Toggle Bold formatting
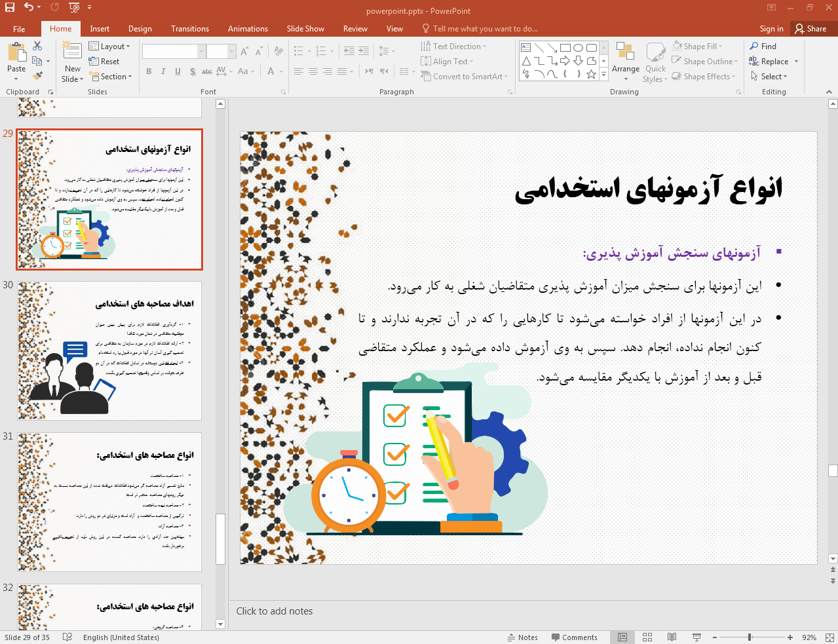 149,71
